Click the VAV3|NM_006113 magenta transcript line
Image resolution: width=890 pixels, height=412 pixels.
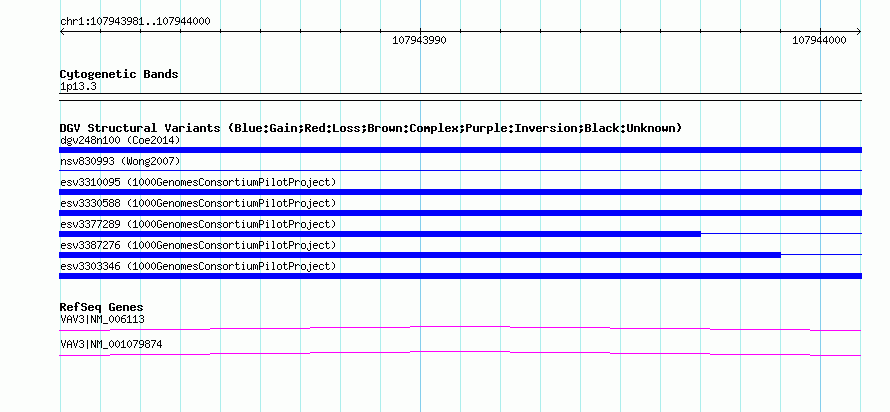click(460, 328)
